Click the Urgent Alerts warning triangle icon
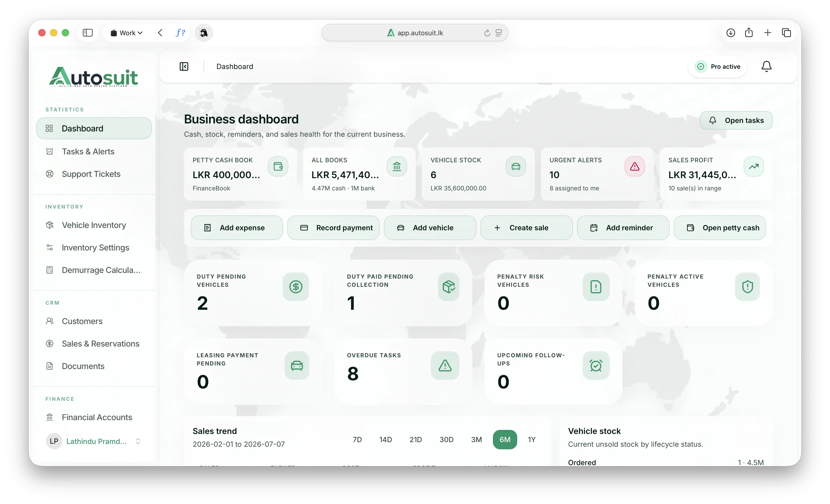830x504 pixels. 635,166
